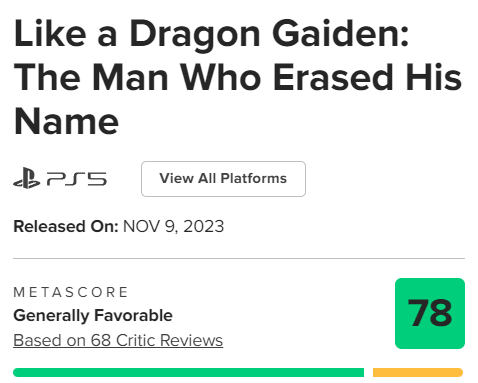
Task: Click the word Dragon in the heading
Action: tap(195, 35)
